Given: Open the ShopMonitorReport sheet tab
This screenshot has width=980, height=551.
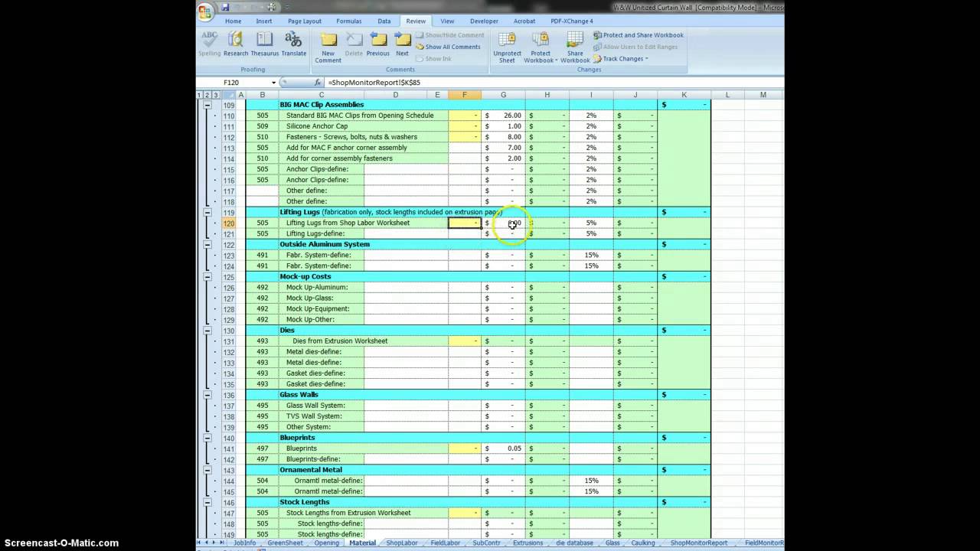Looking at the screenshot, I should [698, 543].
